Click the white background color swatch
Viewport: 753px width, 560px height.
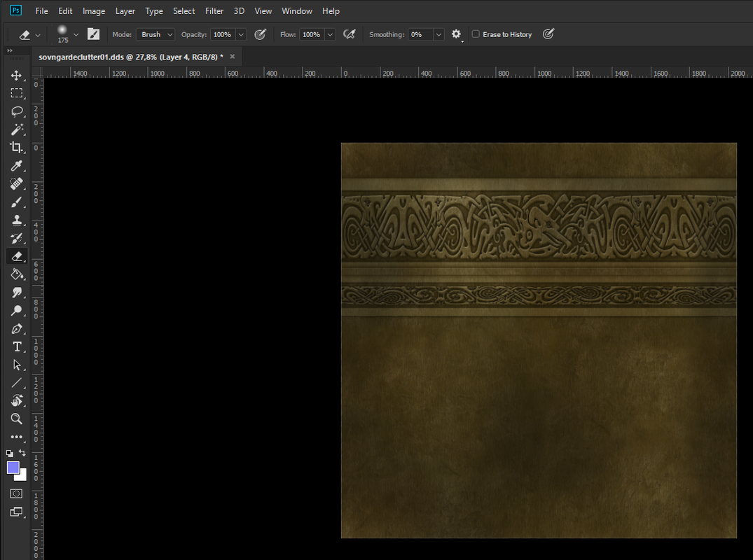(22, 476)
